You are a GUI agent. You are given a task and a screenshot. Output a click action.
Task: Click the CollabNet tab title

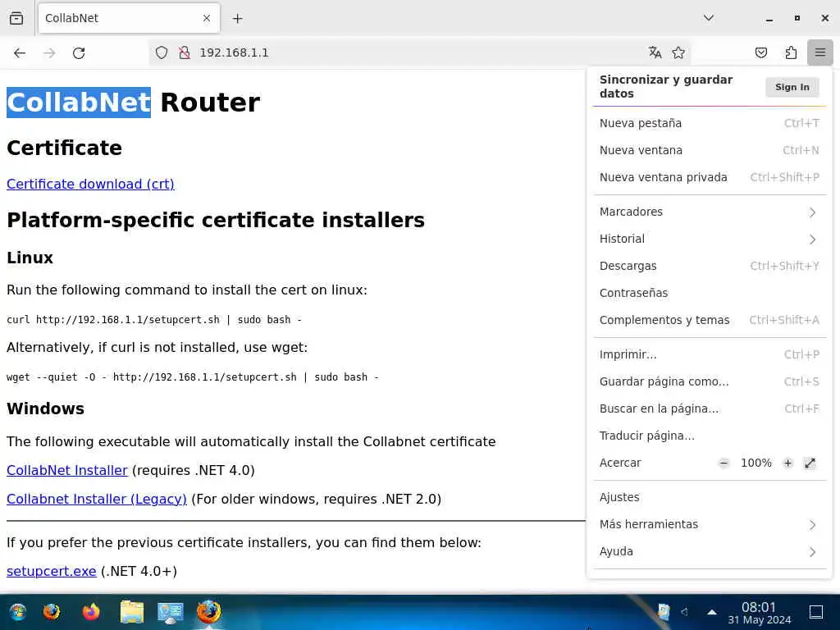[x=72, y=18]
